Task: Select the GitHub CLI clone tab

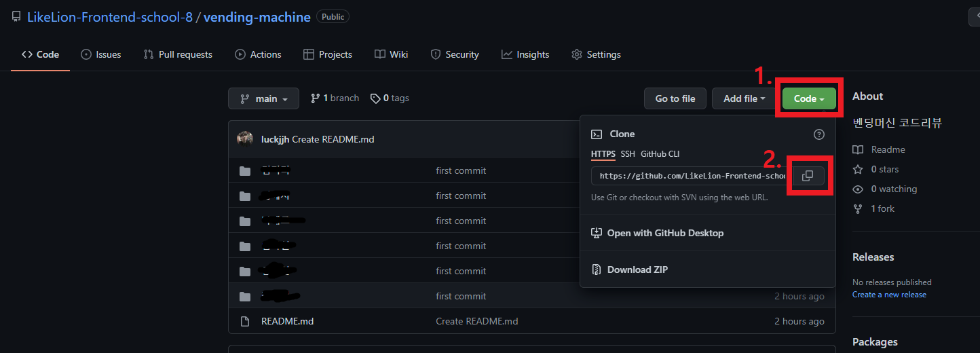Action: pyautogui.click(x=660, y=154)
